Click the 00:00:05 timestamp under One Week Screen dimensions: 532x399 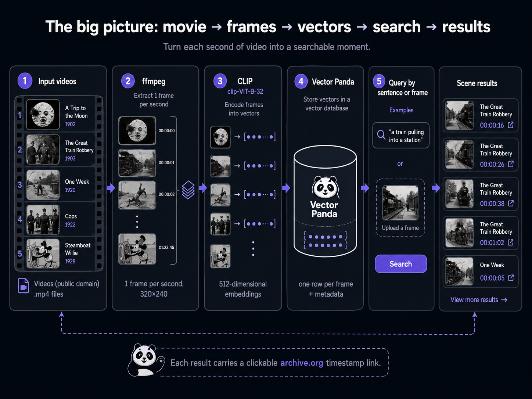point(492,278)
